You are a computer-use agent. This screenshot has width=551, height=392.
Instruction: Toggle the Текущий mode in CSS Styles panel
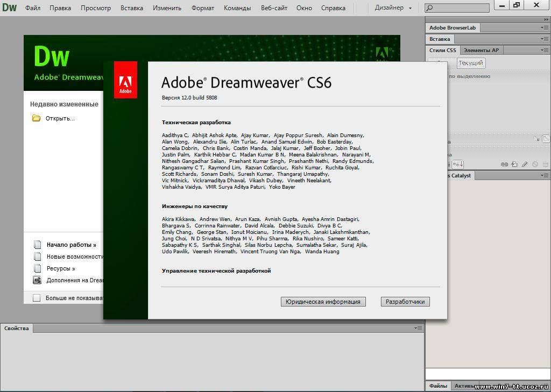(471, 63)
